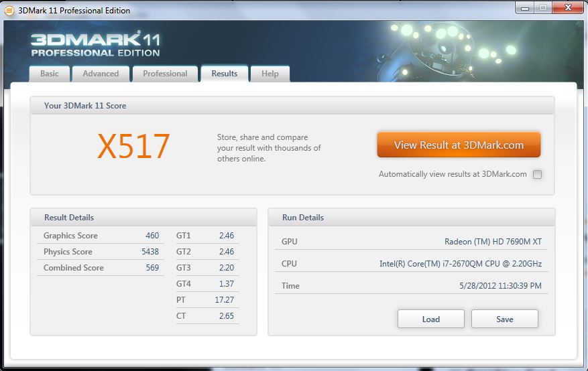588x371 pixels.
Task: Select the Combined Score value 569
Action: tap(152, 268)
